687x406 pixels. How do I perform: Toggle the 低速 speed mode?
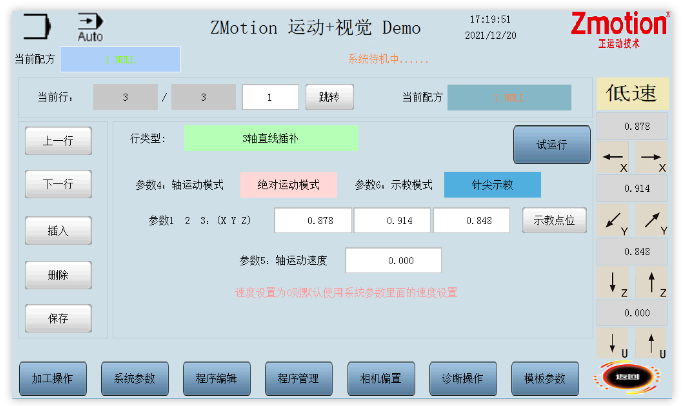pos(632,94)
